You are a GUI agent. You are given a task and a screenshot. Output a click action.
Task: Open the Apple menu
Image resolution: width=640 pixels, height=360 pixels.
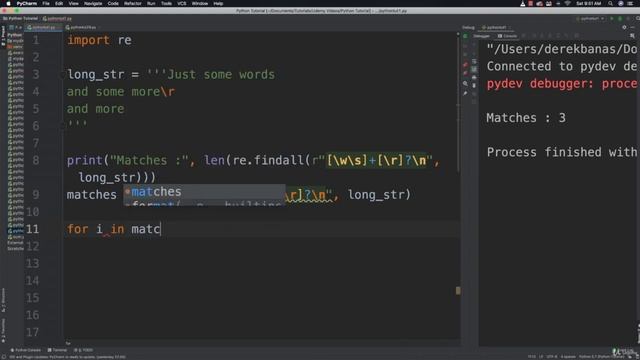8,3
